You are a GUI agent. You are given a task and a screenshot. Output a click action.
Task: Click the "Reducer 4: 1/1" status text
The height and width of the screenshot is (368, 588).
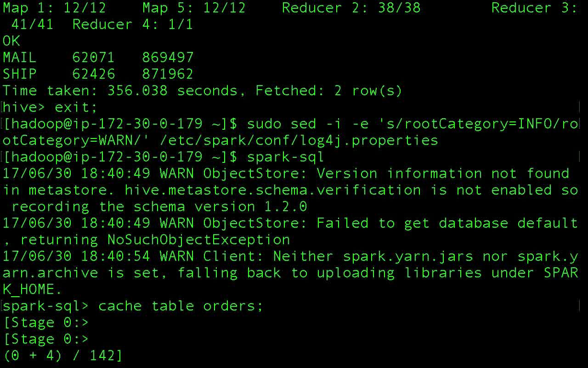point(133,24)
